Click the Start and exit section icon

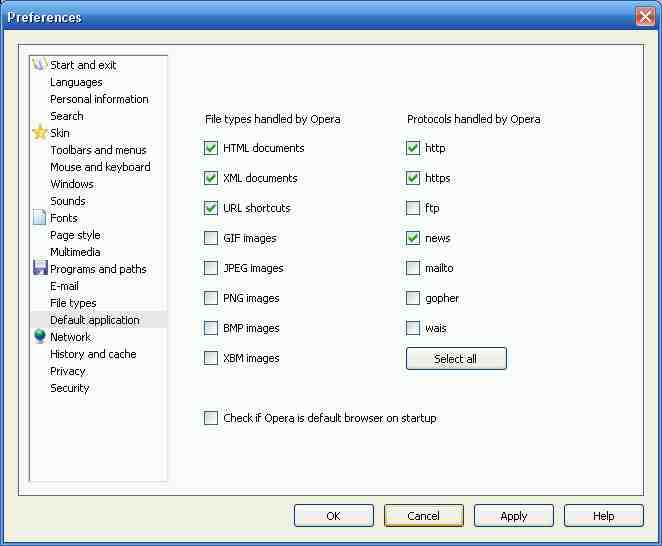[39, 65]
